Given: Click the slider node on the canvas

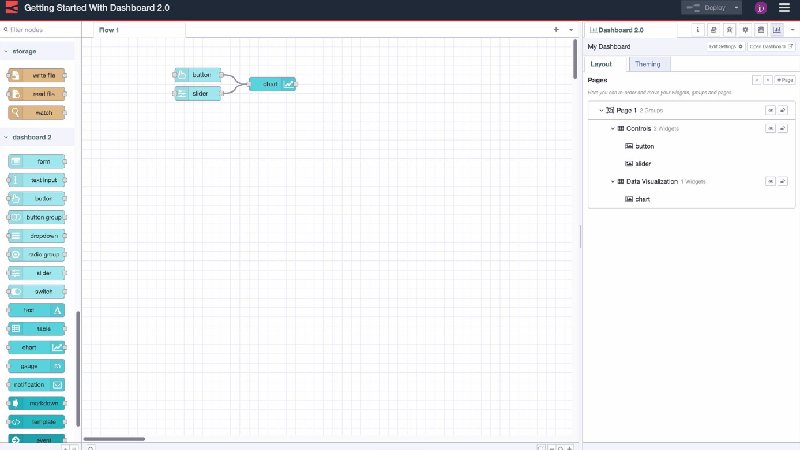Looking at the screenshot, I should 198,94.
